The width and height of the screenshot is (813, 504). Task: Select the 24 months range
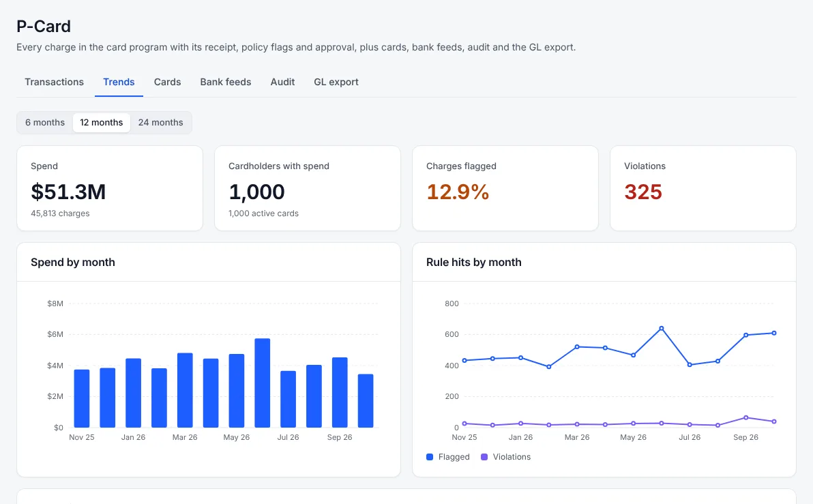tap(161, 122)
